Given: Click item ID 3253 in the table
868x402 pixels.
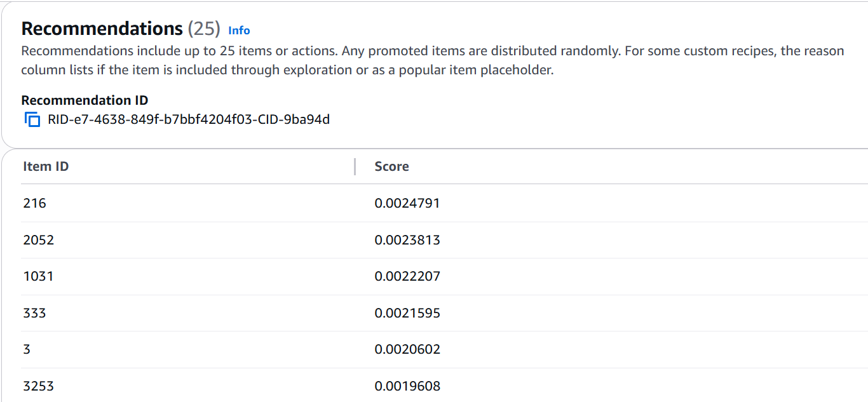Looking at the screenshot, I should pyautogui.click(x=38, y=386).
